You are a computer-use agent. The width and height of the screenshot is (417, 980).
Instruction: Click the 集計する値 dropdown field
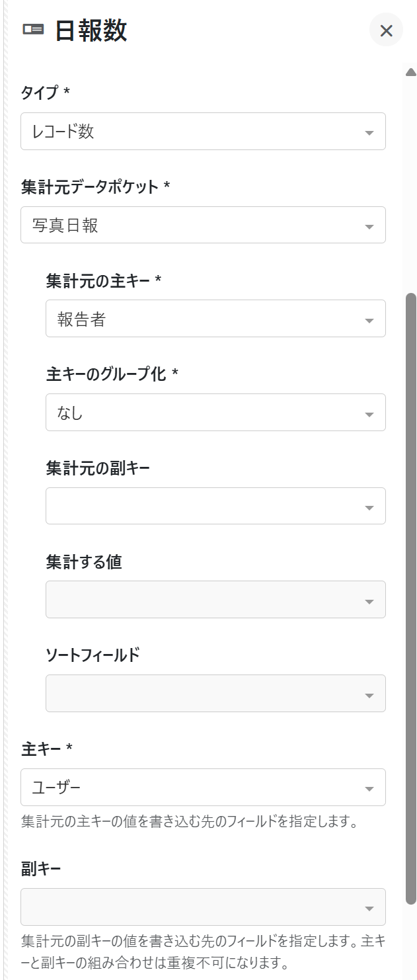pyautogui.click(x=215, y=600)
